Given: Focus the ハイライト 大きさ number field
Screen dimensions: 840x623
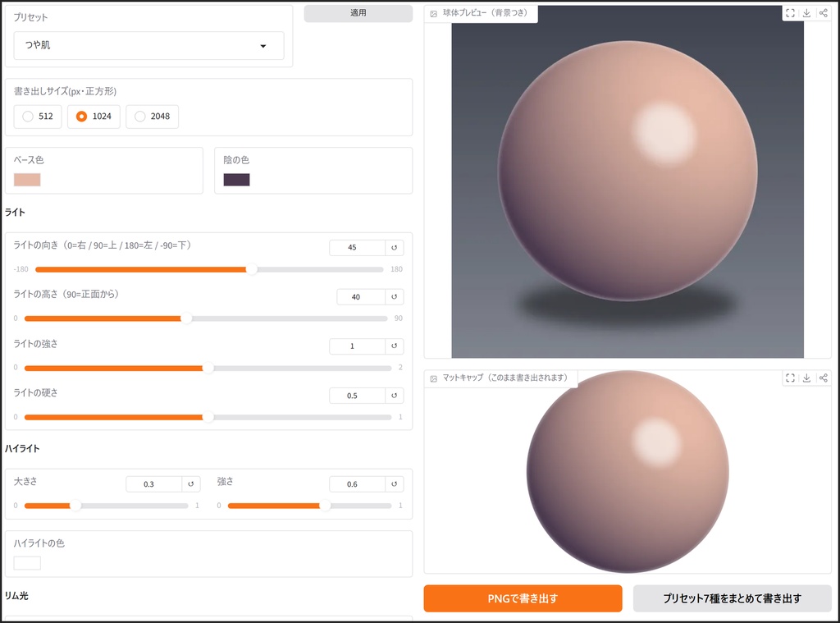Looking at the screenshot, I should [154, 484].
